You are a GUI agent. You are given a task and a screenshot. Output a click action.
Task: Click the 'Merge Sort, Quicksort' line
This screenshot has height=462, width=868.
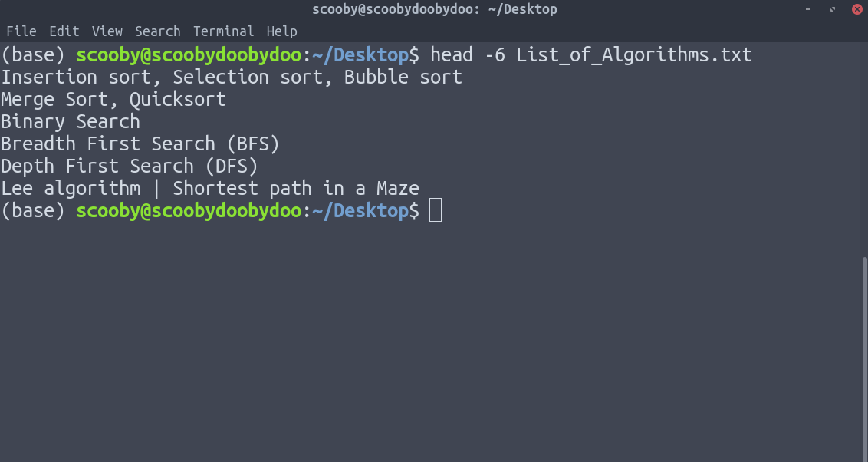coord(113,99)
